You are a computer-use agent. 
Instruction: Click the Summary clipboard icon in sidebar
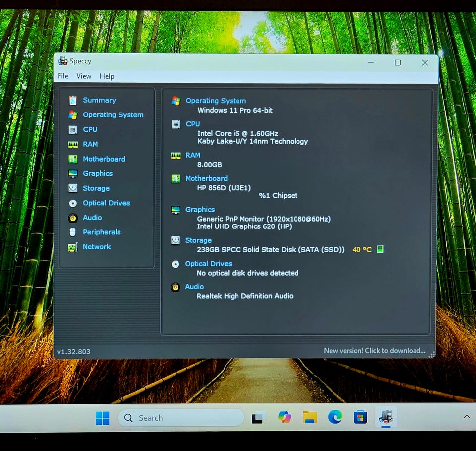73,100
